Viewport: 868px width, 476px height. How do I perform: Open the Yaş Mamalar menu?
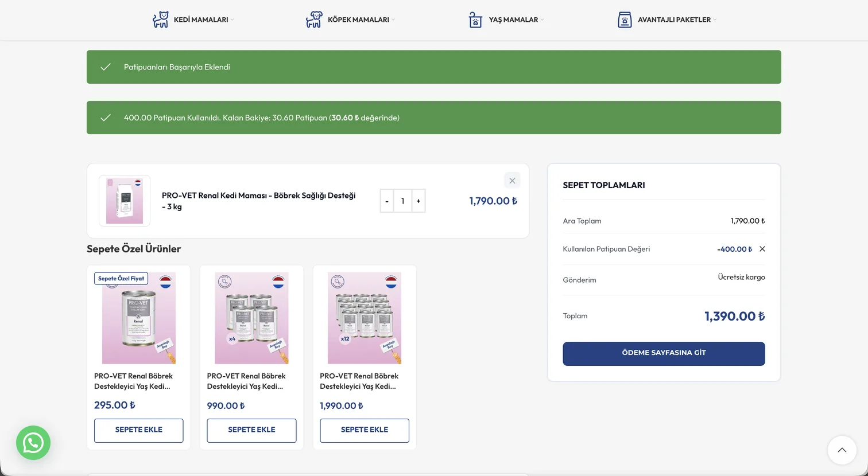[x=513, y=19]
